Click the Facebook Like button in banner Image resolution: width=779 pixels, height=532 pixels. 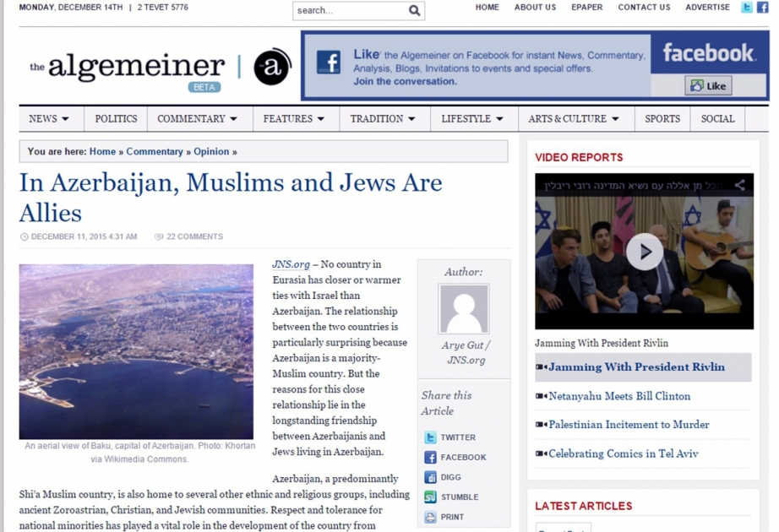click(x=709, y=86)
